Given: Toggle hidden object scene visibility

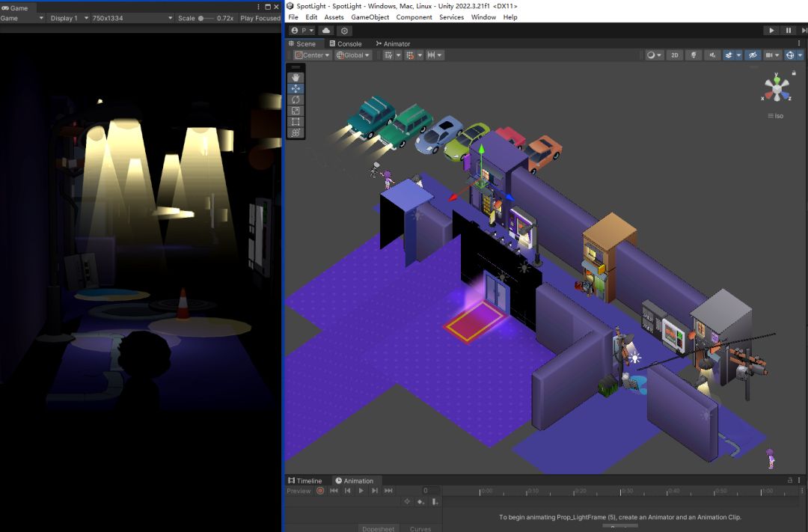Looking at the screenshot, I should coord(753,55).
